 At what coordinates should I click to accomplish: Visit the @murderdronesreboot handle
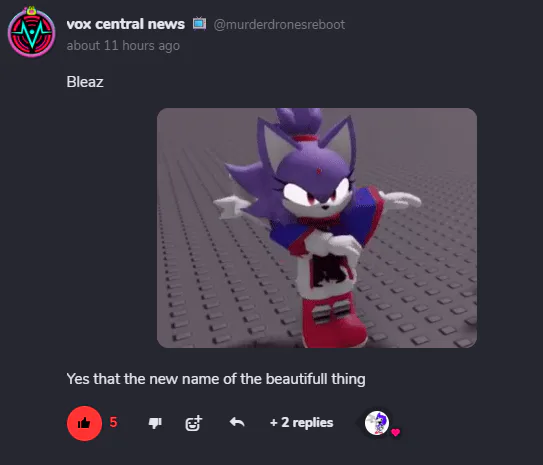[279, 25]
